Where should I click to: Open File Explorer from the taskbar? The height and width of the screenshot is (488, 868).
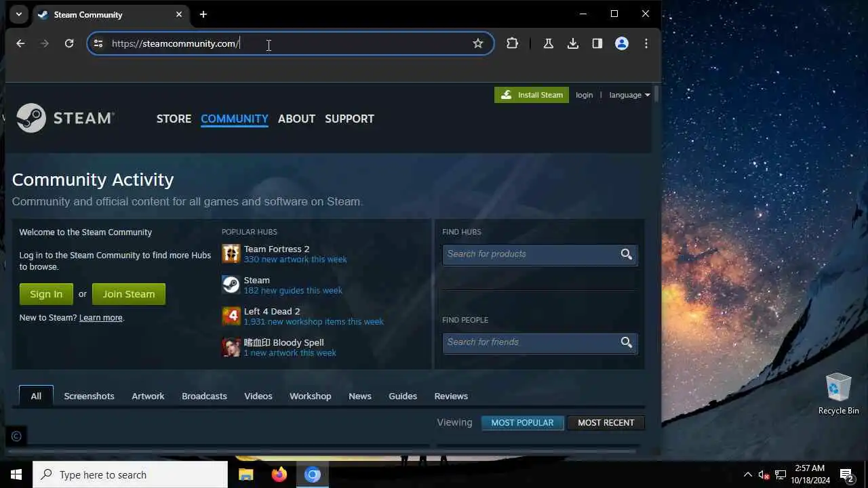point(245,474)
